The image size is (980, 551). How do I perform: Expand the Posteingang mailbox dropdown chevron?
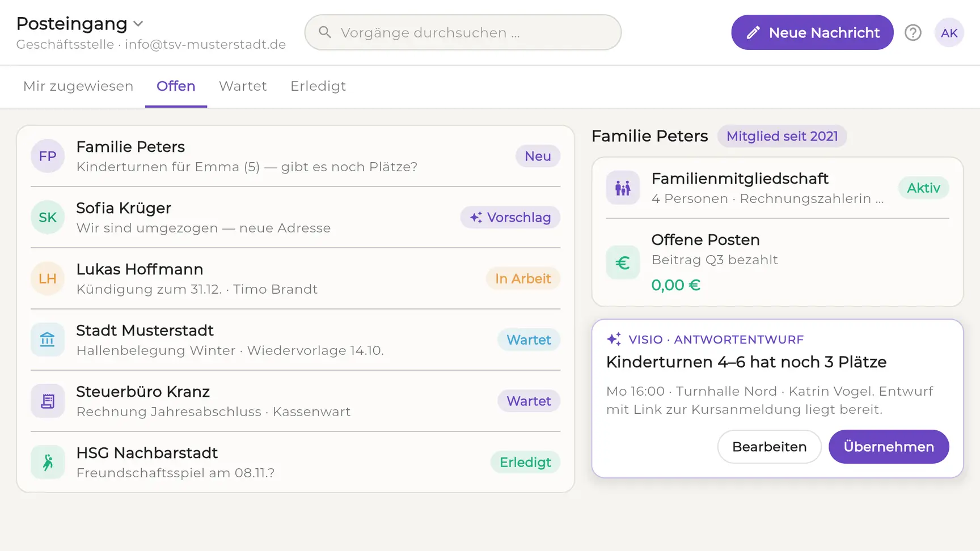138,24
